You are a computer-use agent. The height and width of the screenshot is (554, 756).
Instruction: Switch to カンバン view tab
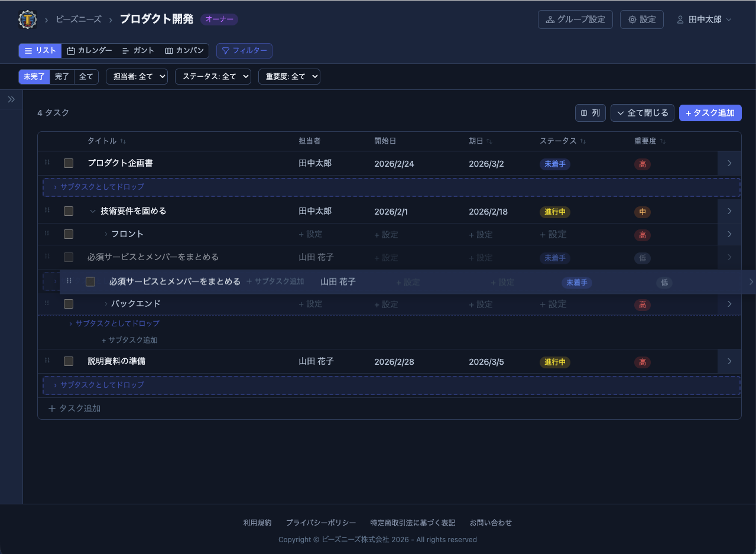(184, 51)
